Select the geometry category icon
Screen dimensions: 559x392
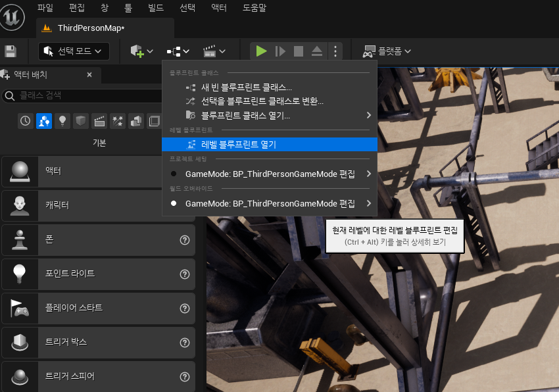click(136, 121)
